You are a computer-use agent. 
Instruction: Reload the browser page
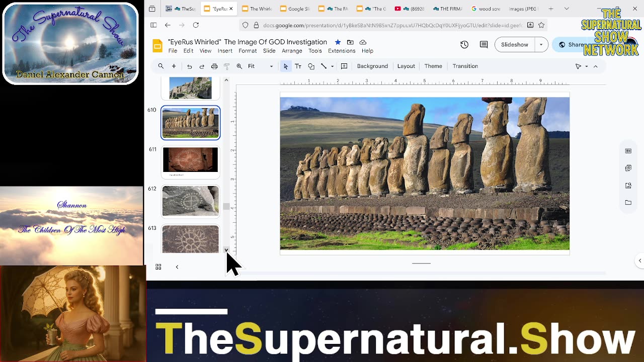(196, 25)
